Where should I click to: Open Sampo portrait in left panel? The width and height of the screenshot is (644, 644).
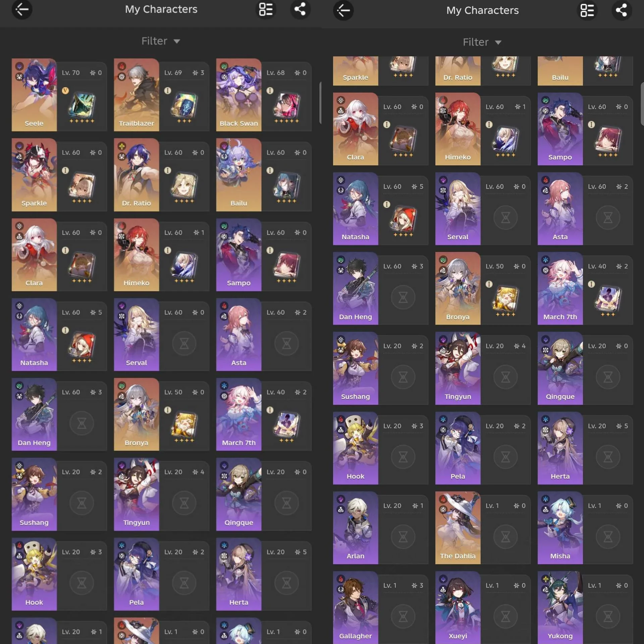coord(239,255)
